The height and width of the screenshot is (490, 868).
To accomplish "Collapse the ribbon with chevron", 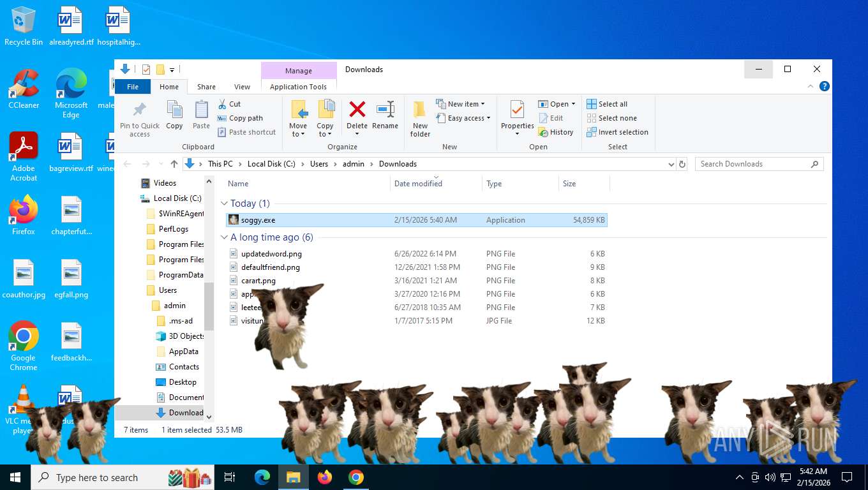I will [811, 87].
